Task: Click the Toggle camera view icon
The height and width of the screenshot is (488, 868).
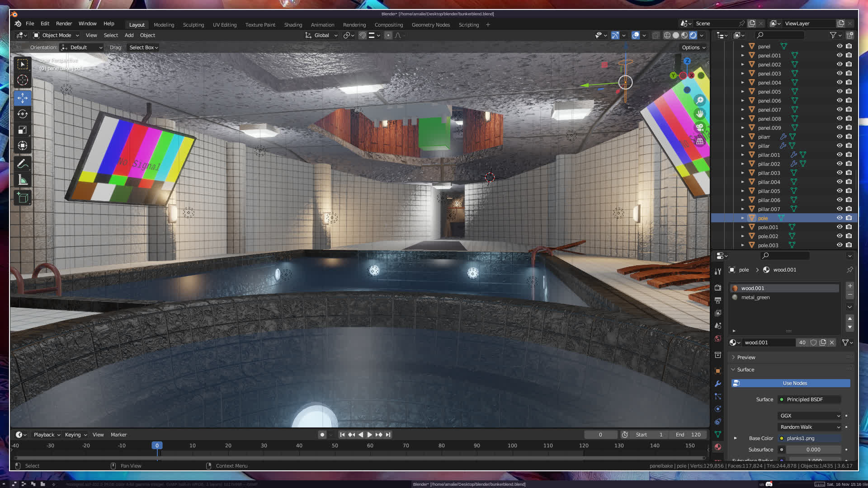Action: (x=700, y=127)
